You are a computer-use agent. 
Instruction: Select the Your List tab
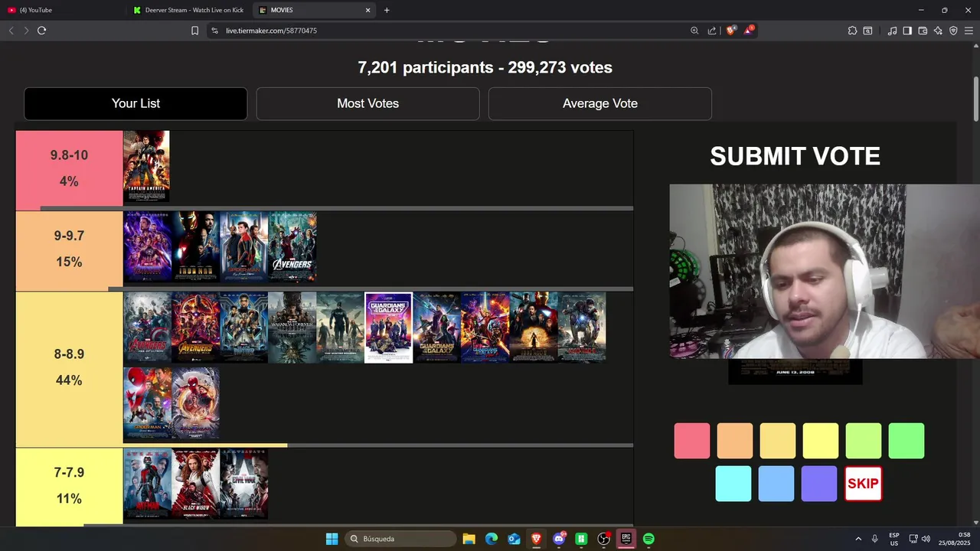[136, 103]
